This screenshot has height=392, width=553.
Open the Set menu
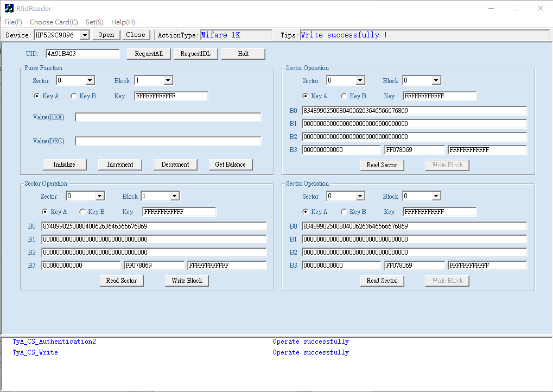coord(94,22)
